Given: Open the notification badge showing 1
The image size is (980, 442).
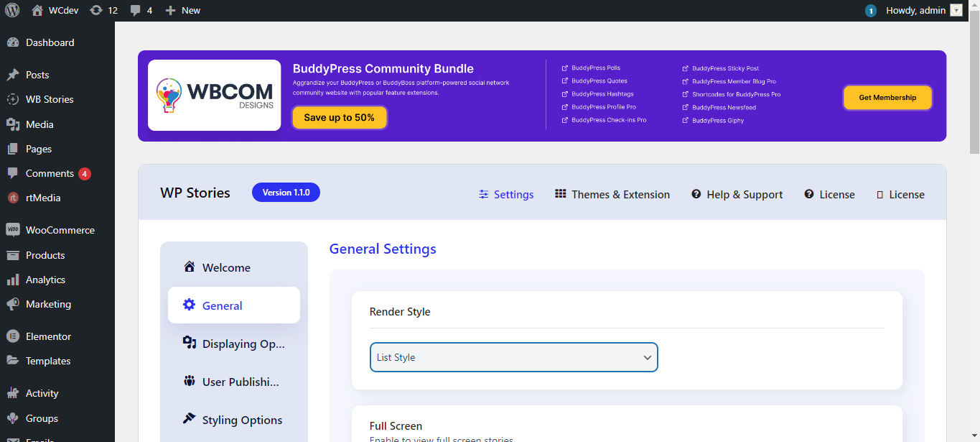Looking at the screenshot, I should 871,11.
